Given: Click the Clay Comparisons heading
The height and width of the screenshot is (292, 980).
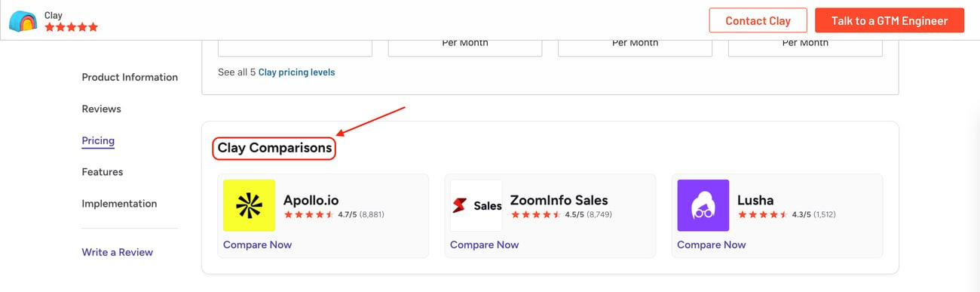Looking at the screenshot, I should point(274,148).
